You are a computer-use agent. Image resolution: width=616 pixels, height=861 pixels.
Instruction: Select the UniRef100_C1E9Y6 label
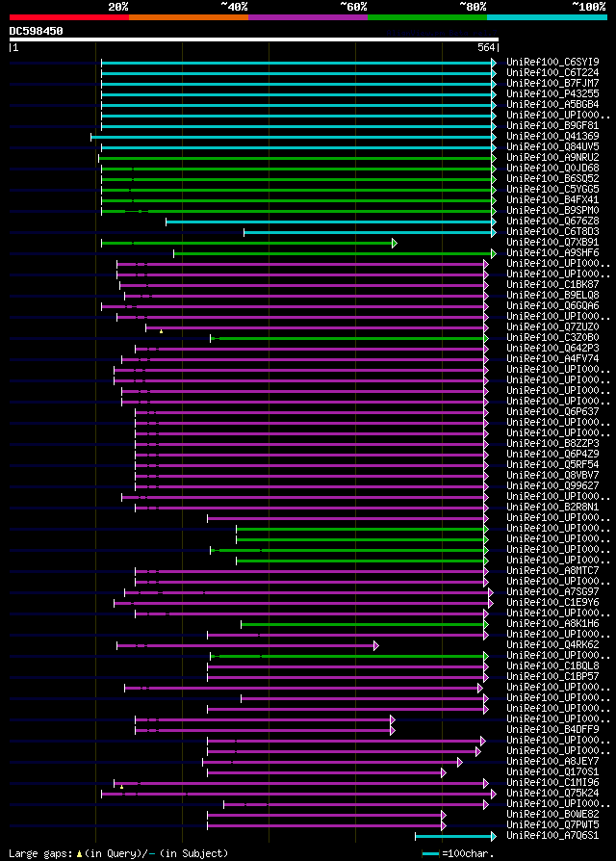tap(552, 602)
